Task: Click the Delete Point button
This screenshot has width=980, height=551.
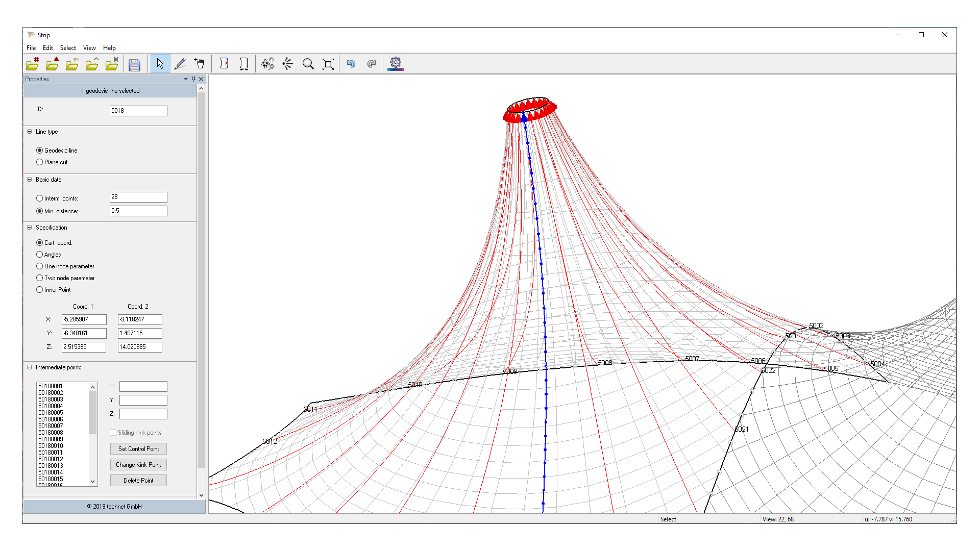Action: (x=138, y=481)
